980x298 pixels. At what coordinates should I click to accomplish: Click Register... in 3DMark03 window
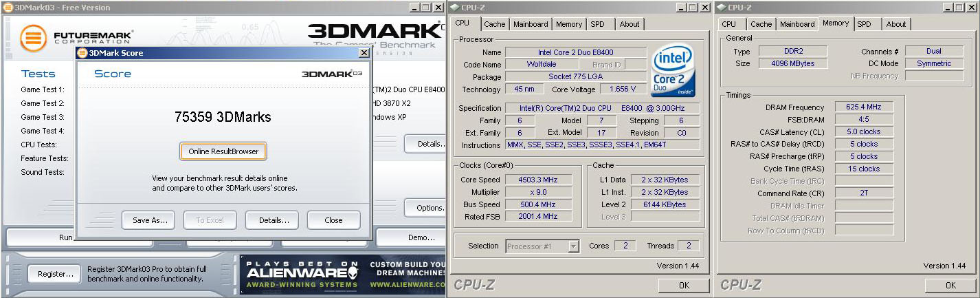[x=55, y=274]
